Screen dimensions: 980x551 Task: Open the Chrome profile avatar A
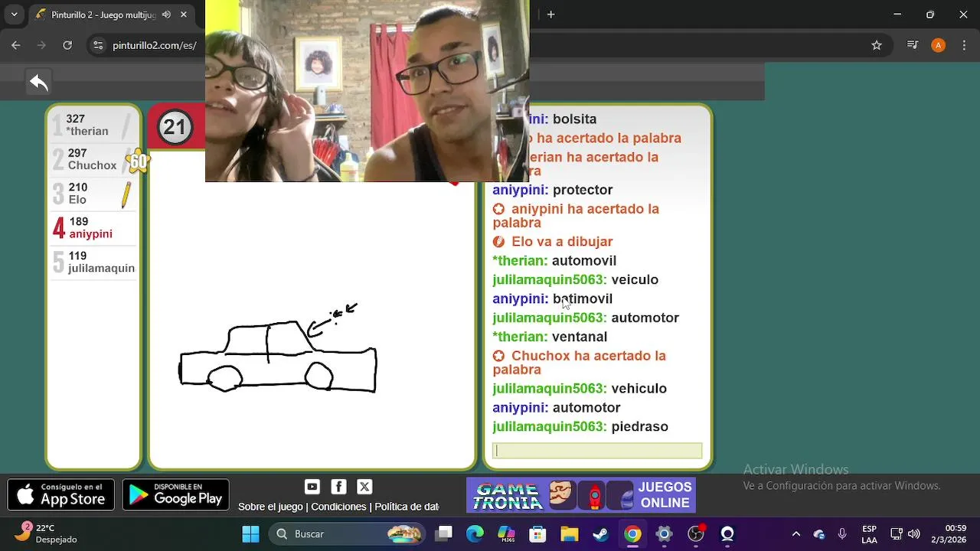tap(938, 46)
